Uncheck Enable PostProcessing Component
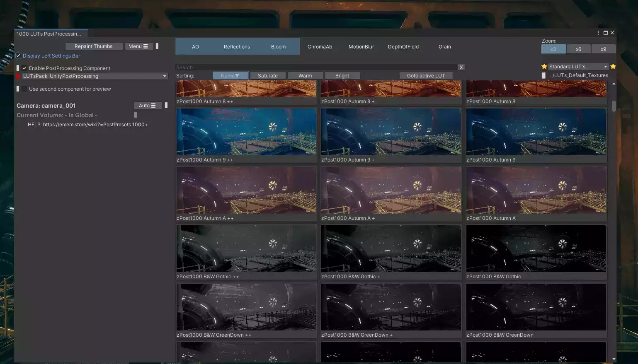This screenshot has height=364, width=638. [x=24, y=68]
